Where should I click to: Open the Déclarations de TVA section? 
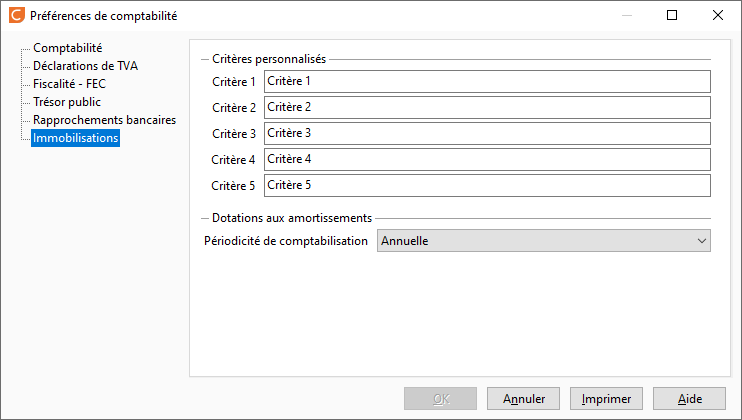tap(85, 66)
